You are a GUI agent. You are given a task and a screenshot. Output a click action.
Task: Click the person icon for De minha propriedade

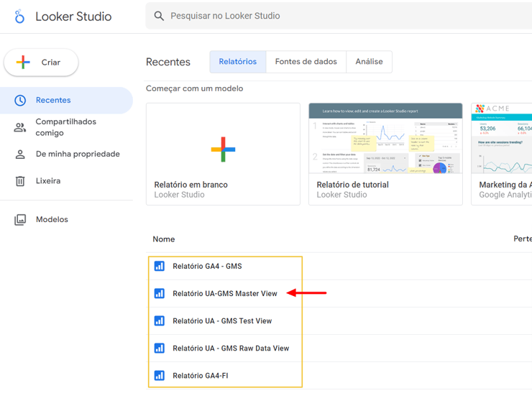point(20,154)
